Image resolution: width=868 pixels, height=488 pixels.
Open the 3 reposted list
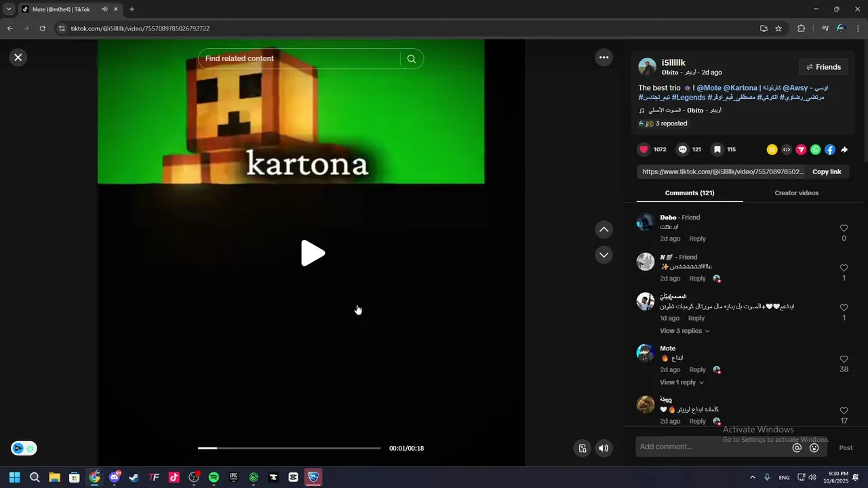[x=663, y=123]
